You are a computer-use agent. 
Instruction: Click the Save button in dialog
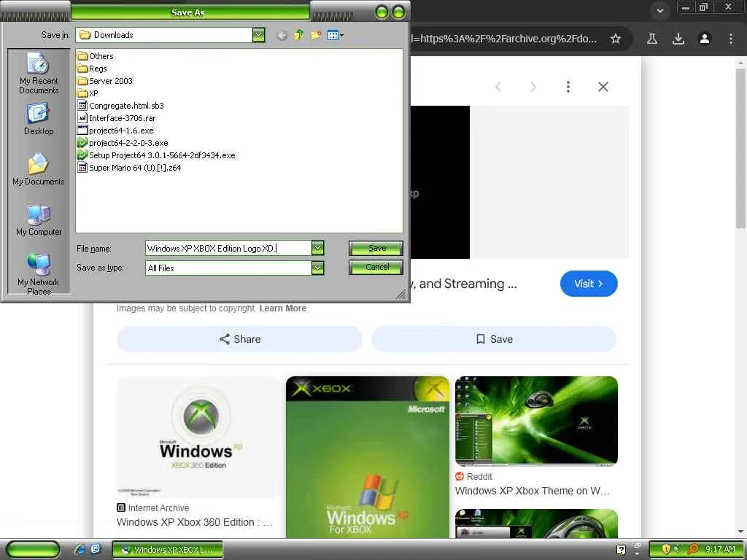coord(376,248)
